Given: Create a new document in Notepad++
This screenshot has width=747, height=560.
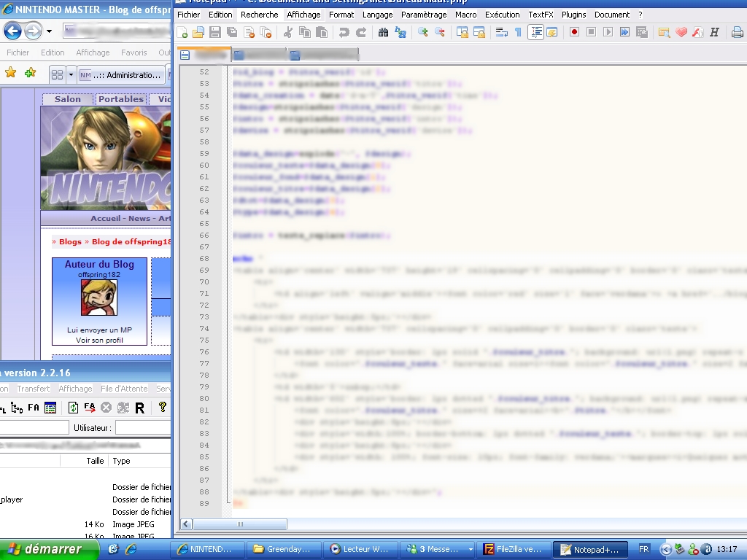Looking at the screenshot, I should 182,32.
